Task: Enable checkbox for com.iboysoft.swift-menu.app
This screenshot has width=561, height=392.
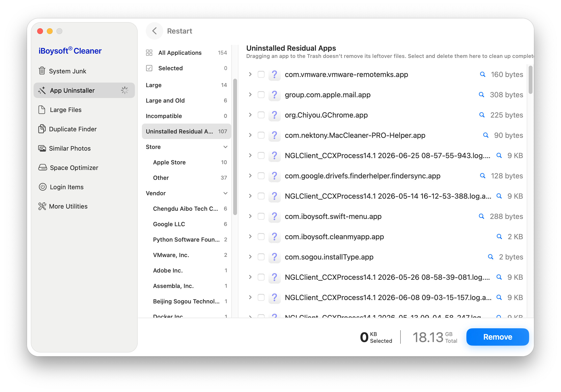Action: click(261, 216)
